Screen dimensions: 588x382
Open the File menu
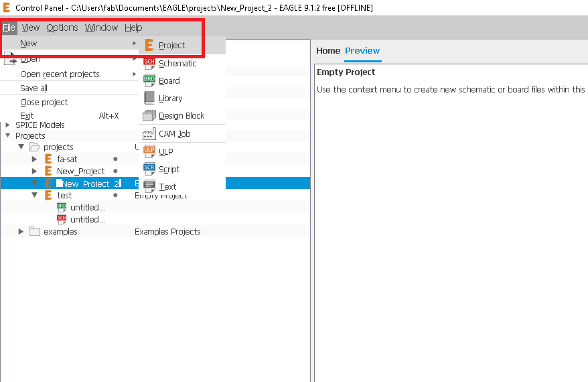(9, 27)
